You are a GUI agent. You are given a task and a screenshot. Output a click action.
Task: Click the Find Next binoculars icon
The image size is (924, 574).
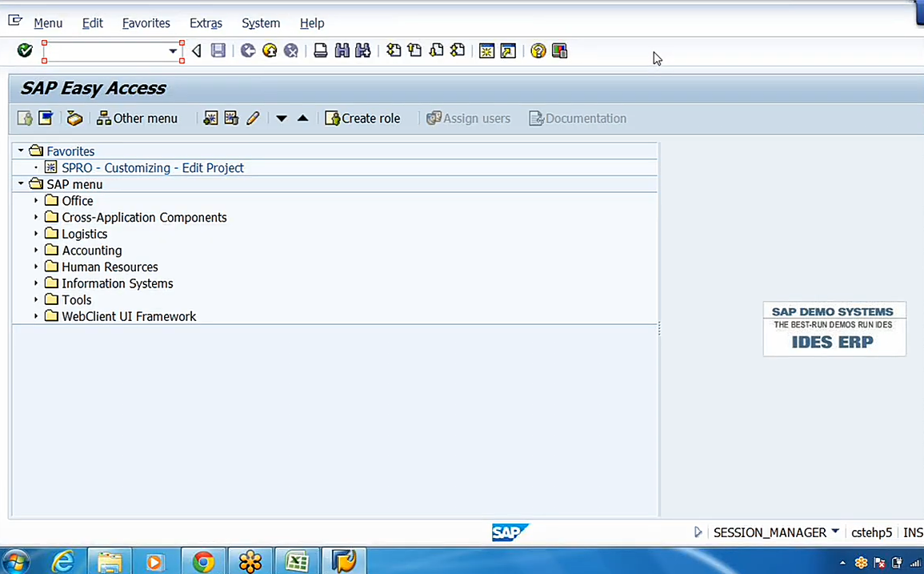363,50
